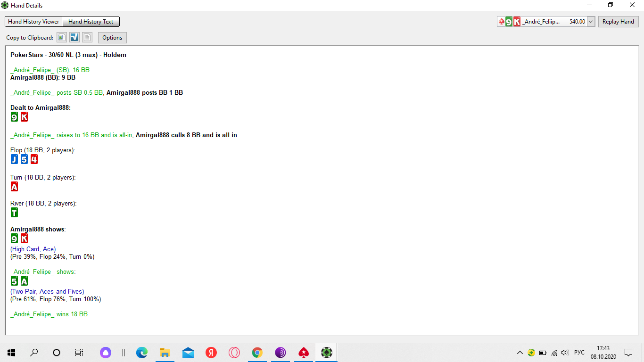
Task: Click '(Pre 61%, Flop 76%, Turn 100%)' text
Action: pos(56,299)
